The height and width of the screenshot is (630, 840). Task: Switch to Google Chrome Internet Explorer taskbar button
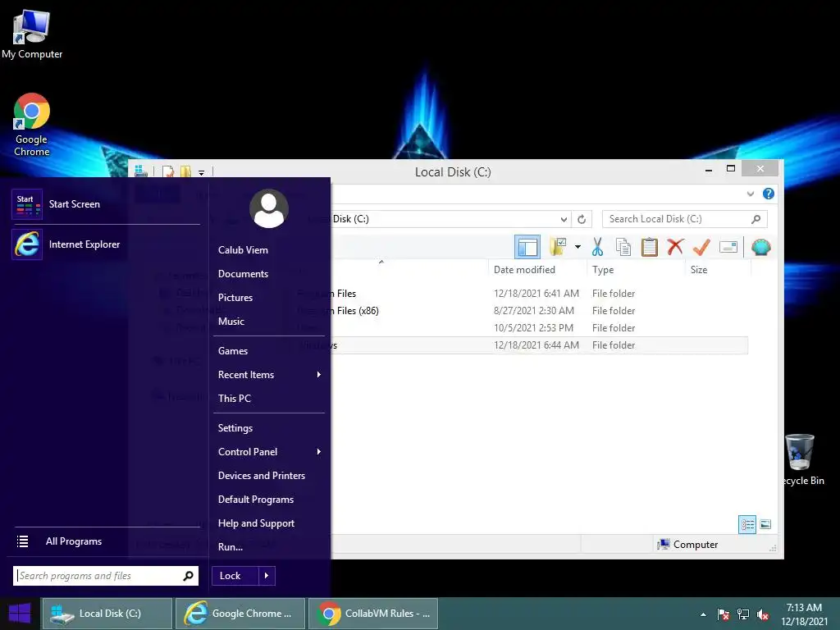(240, 614)
